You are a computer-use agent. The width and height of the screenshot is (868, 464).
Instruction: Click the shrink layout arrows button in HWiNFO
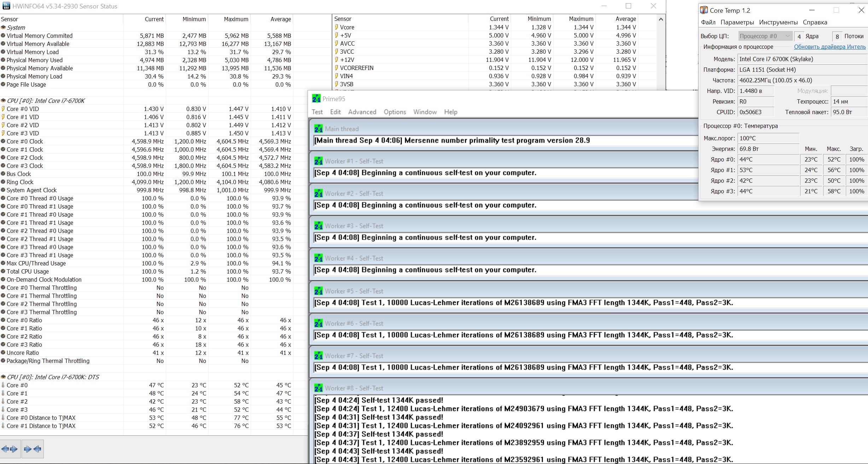click(33, 449)
